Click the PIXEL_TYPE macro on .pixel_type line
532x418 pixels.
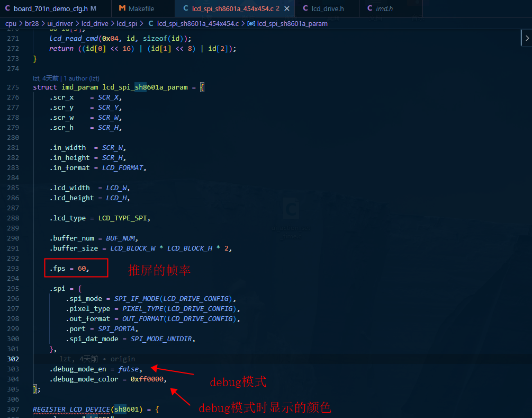click(143, 309)
